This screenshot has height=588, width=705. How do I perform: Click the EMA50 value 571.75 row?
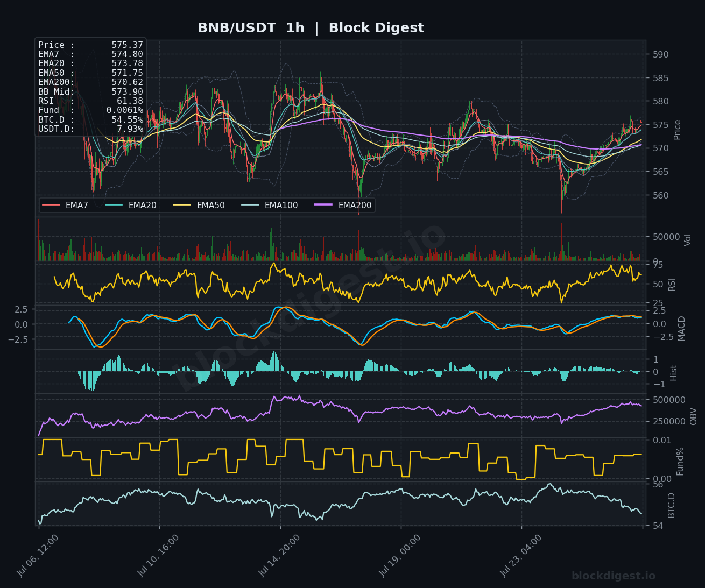(90, 73)
